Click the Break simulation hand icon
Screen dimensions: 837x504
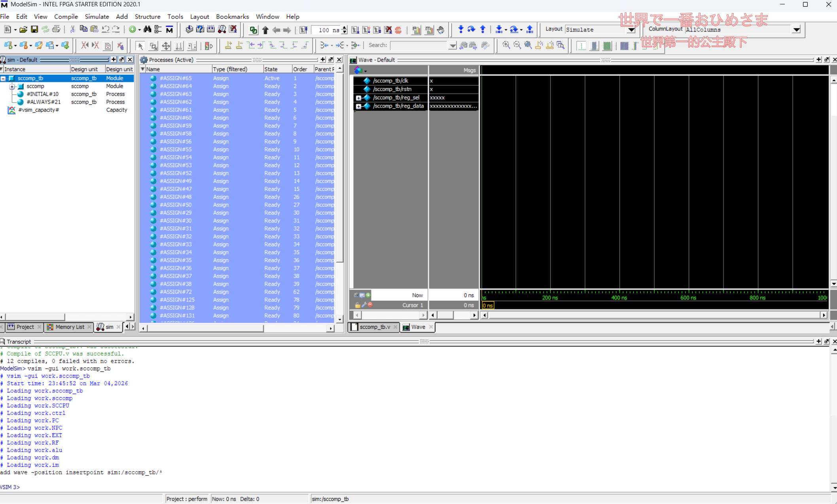point(440,30)
